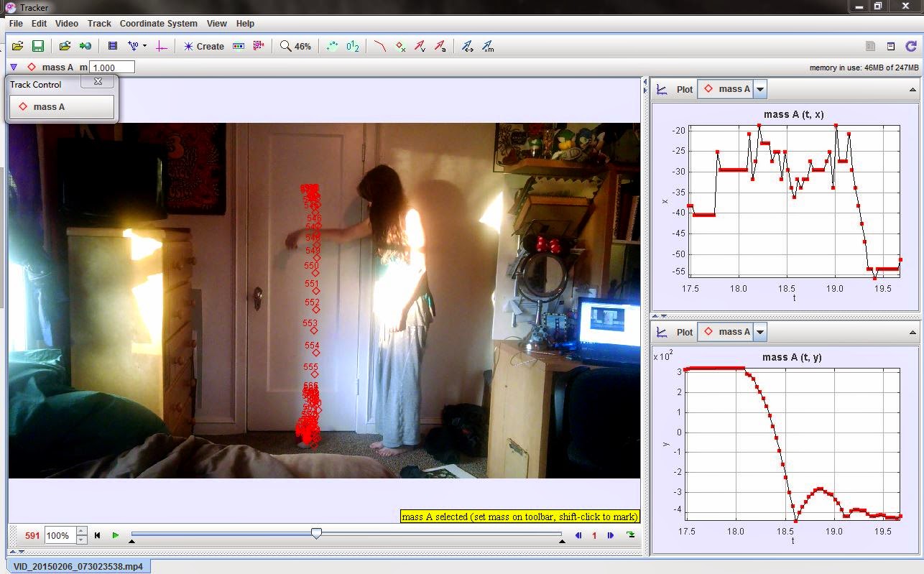Image resolution: width=924 pixels, height=574 pixels.
Task: Click the video scrub slider thumb
Action: 316,534
